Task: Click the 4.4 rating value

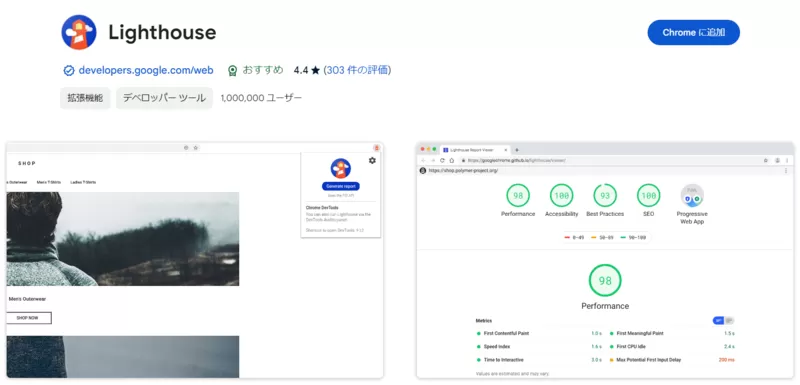Action: [x=301, y=70]
